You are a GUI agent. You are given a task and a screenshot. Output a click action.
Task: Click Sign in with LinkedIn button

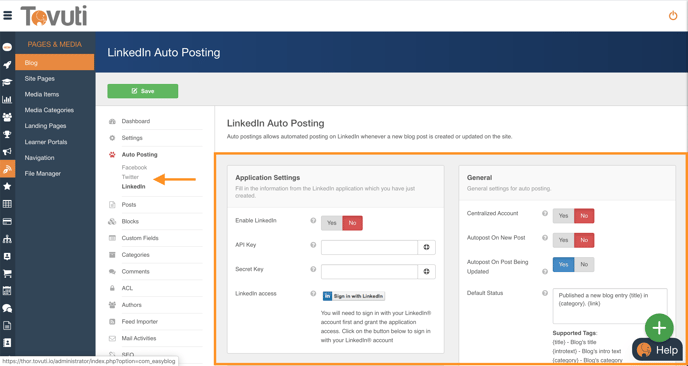coord(354,296)
